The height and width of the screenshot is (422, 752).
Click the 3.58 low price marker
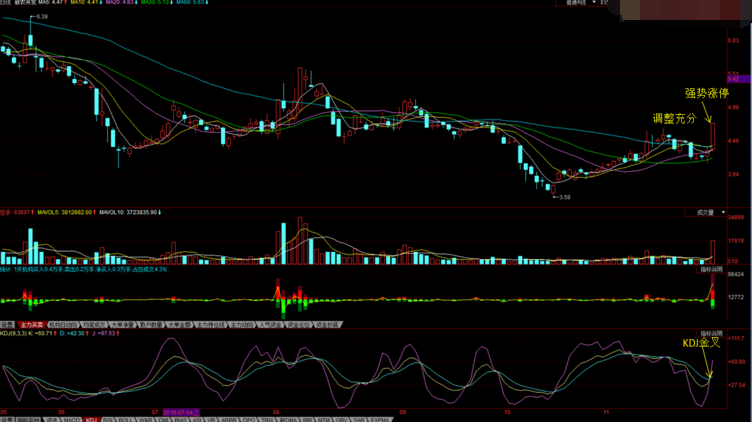564,197
